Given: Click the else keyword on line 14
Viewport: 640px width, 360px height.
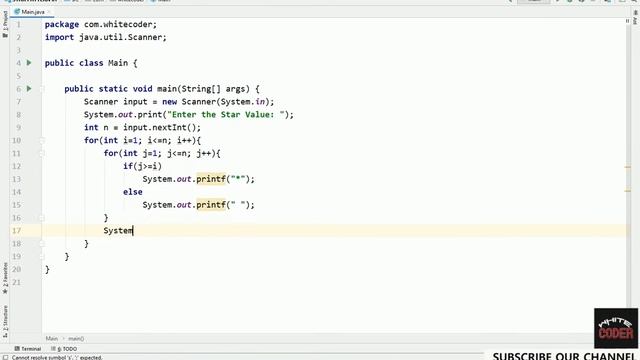Looking at the screenshot, I should click(133, 192).
